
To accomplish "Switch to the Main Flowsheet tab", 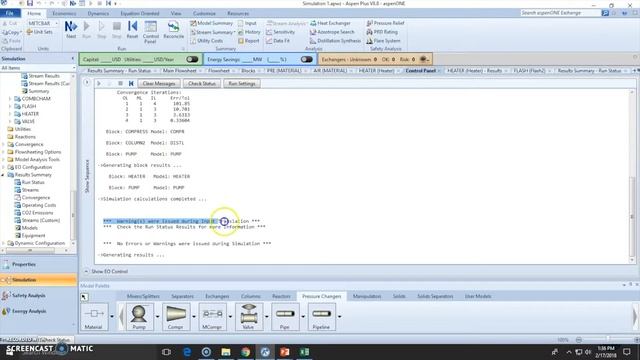I will click(180, 71).
